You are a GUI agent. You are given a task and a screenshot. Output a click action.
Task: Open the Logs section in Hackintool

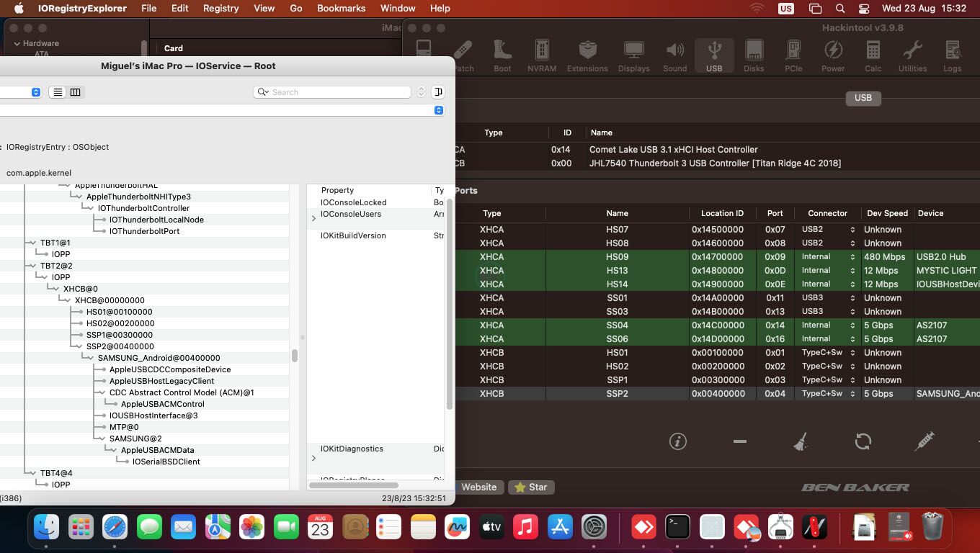coord(952,55)
